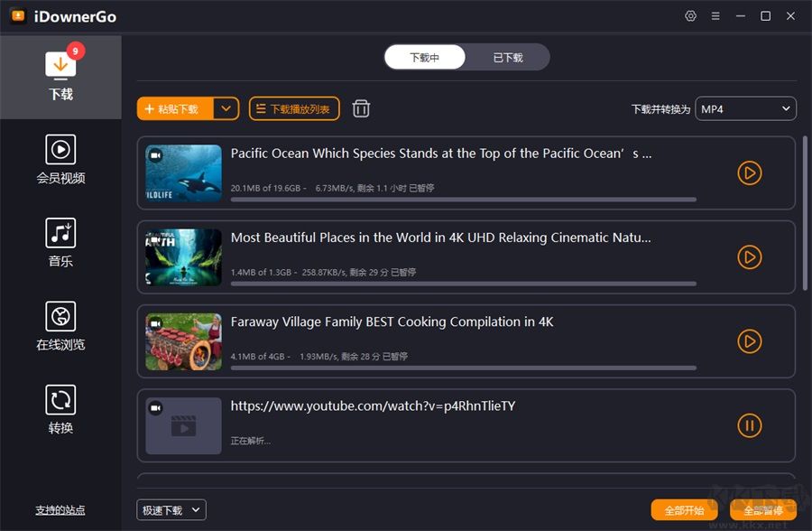
Task: Pause the youtube.com p4RhnTlieTY download
Action: point(750,425)
